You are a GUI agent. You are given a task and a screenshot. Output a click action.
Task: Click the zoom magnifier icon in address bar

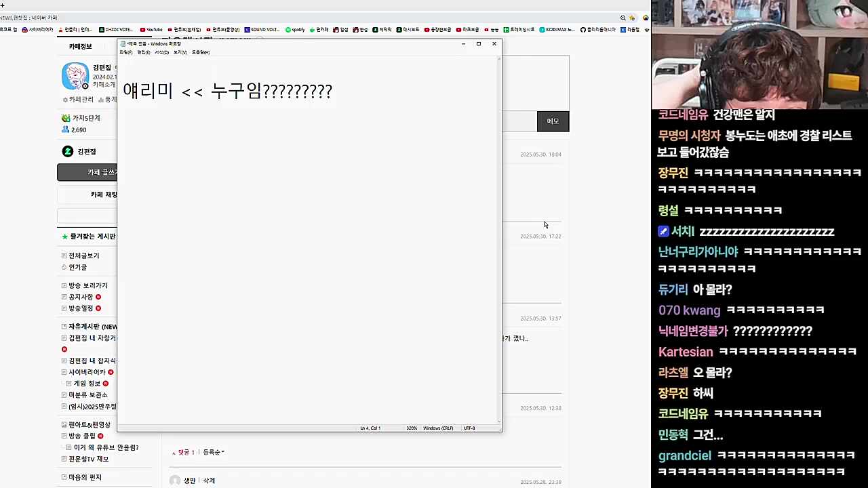[623, 18]
